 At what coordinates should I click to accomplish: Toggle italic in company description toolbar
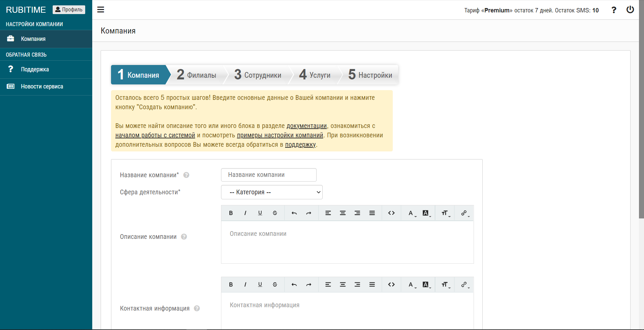point(245,213)
